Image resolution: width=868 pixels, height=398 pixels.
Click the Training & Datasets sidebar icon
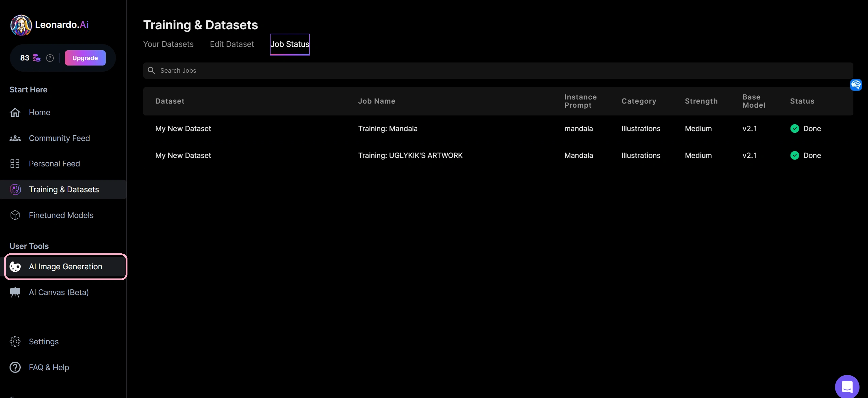15,189
